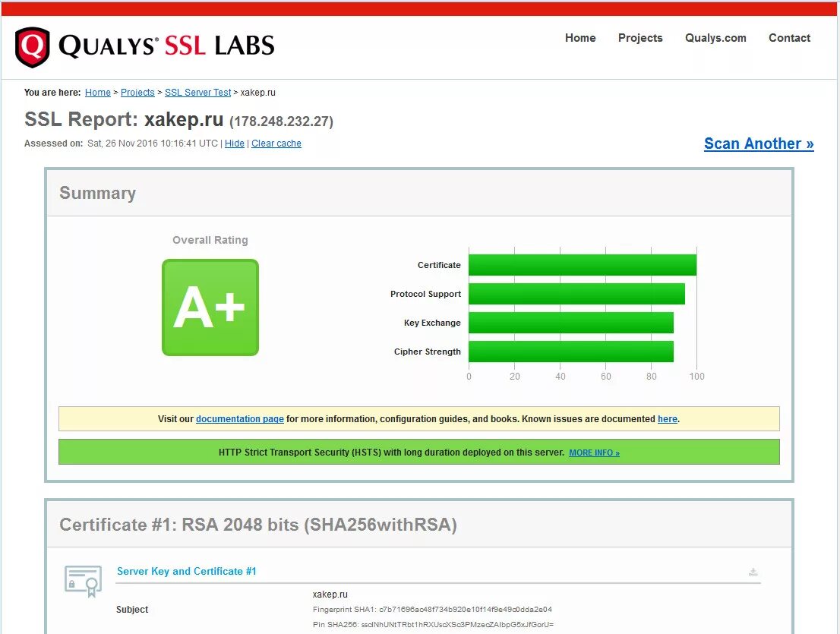840x634 pixels.
Task: Open the SSL Server Test breadcrumb
Action: [197, 92]
